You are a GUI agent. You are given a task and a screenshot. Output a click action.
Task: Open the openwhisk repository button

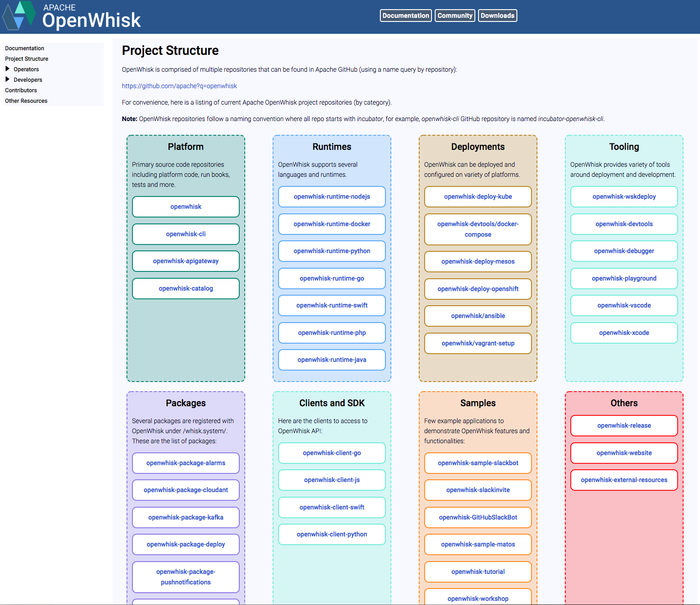(x=186, y=207)
